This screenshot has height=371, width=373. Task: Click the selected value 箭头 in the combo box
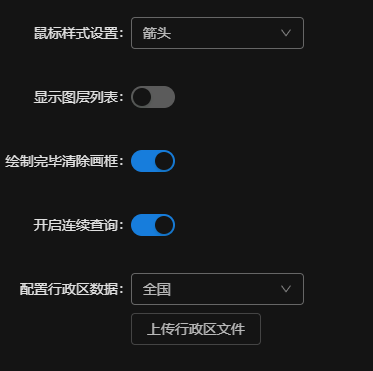coord(157,33)
